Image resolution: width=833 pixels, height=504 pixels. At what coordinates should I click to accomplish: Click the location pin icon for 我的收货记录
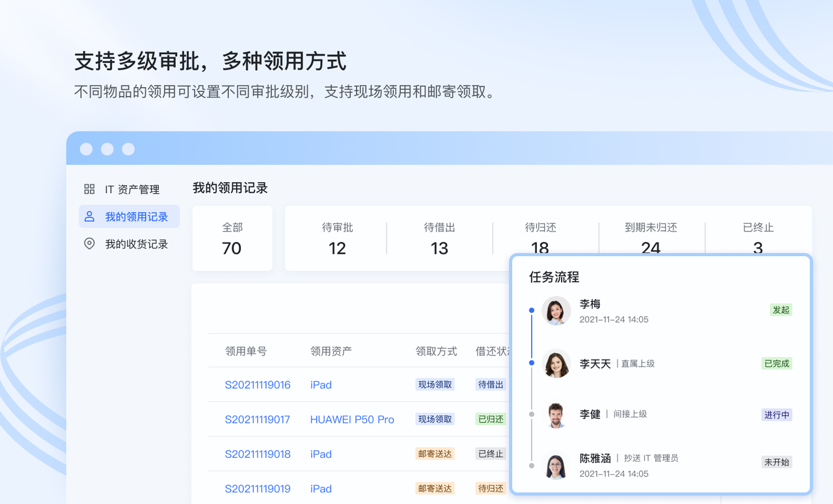(x=90, y=244)
